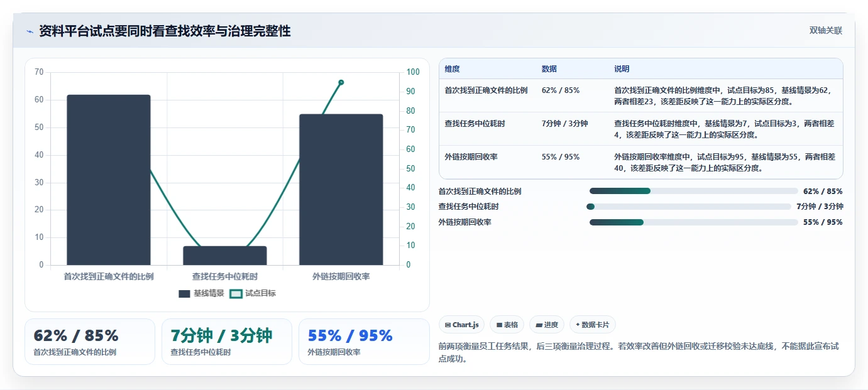Click progress row label 外链按期回收率
Image resolution: width=868 pixels, height=390 pixels.
[464, 222]
